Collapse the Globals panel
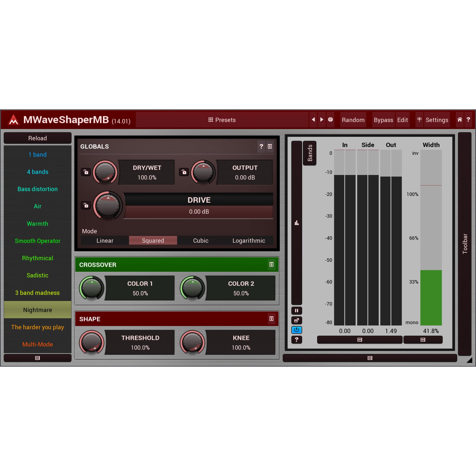 tap(270, 146)
